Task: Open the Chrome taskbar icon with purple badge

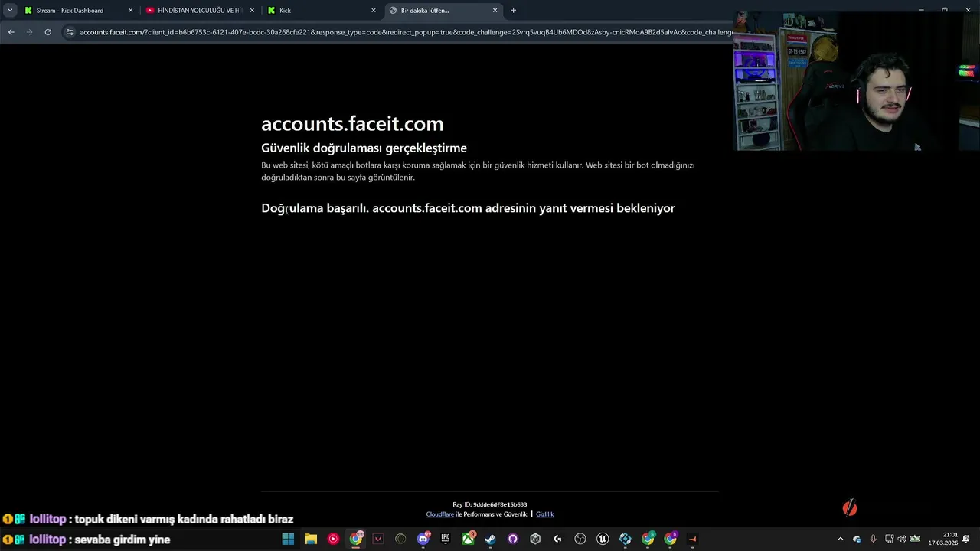Action: [x=671, y=539]
